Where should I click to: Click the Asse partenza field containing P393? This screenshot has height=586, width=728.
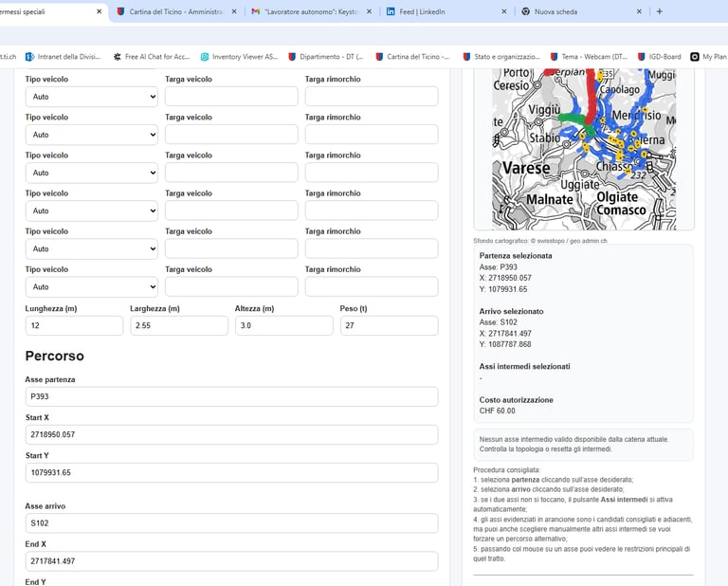pyautogui.click(x=231, y=396)
